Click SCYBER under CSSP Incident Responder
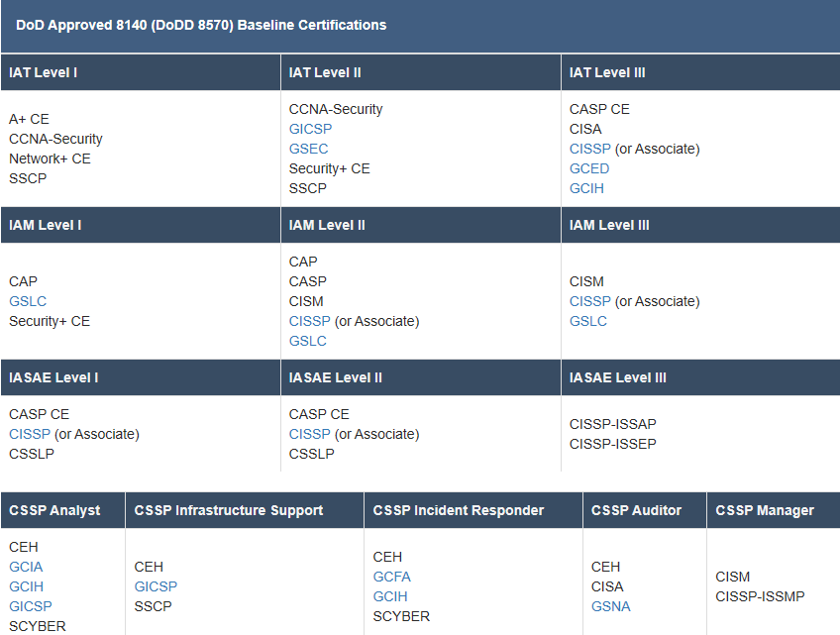 coord(402,617)
